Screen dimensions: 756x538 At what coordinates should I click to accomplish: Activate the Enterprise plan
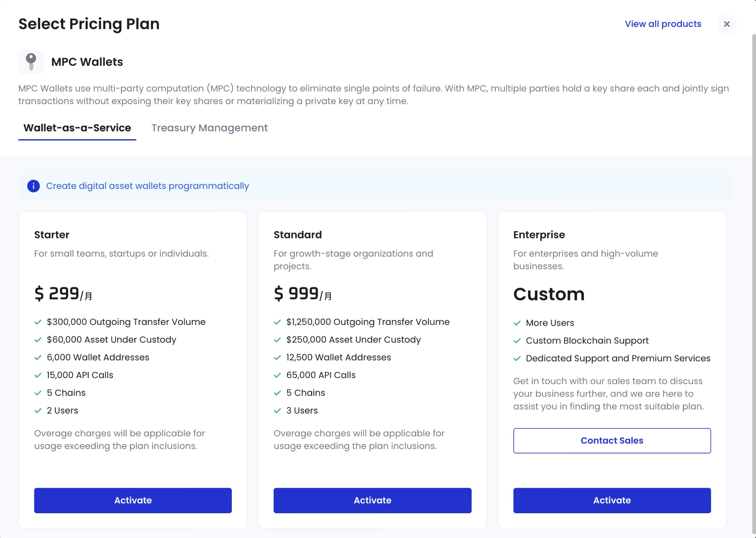coord(612,500)
